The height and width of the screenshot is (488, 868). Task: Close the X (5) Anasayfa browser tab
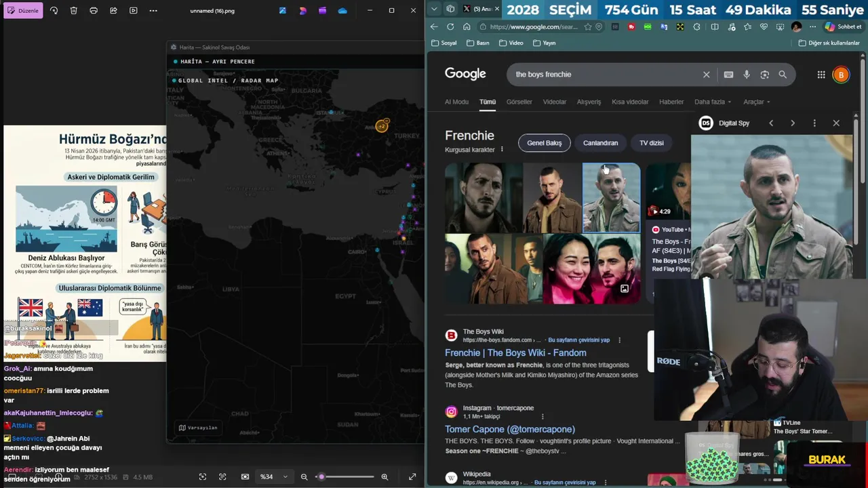click(x=497, y=9)
